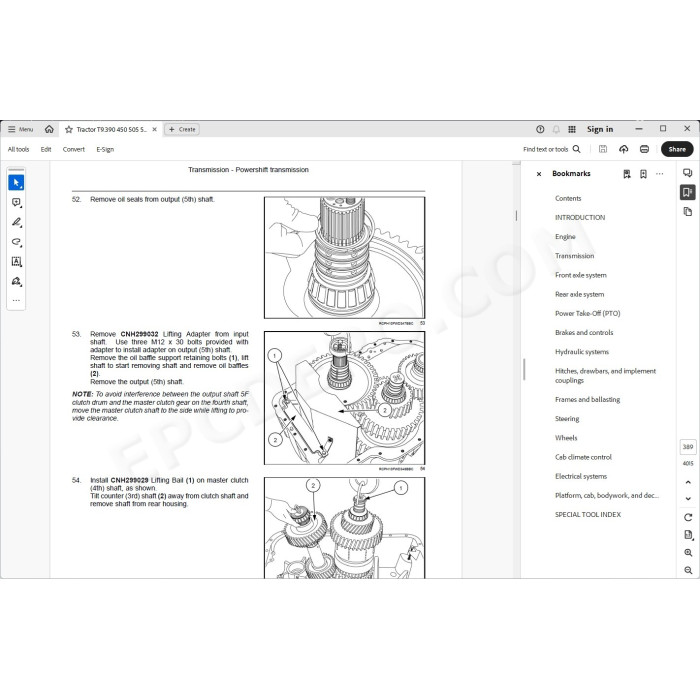This screenshot has height=700, width=700.
Task: Open the Fill and Sign tool
Action: [16, 281]
